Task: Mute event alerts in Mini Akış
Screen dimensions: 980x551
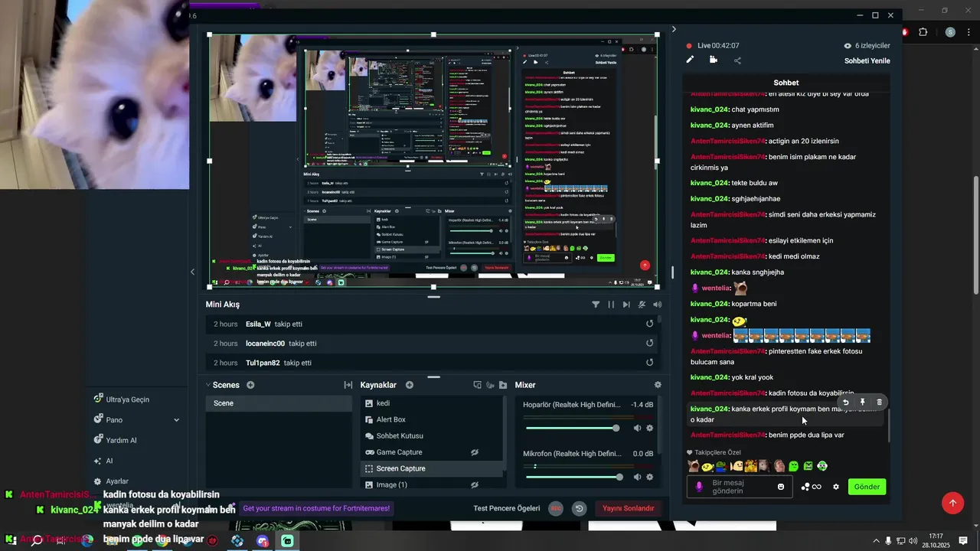Action: (642, 305)
